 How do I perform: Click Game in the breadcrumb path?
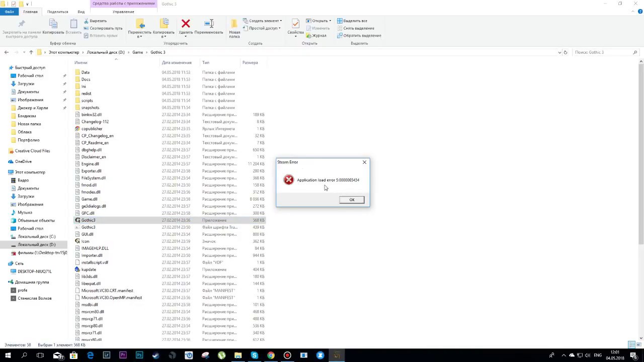point(138,52)
